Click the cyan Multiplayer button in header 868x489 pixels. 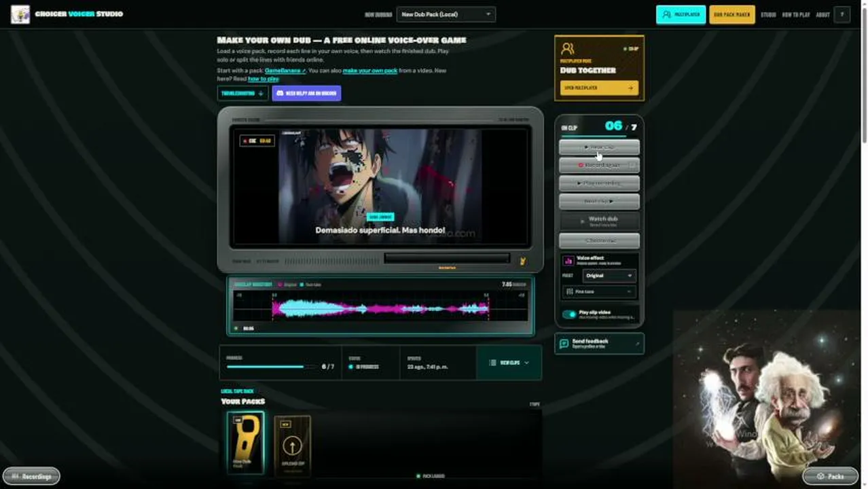[681, 14]
